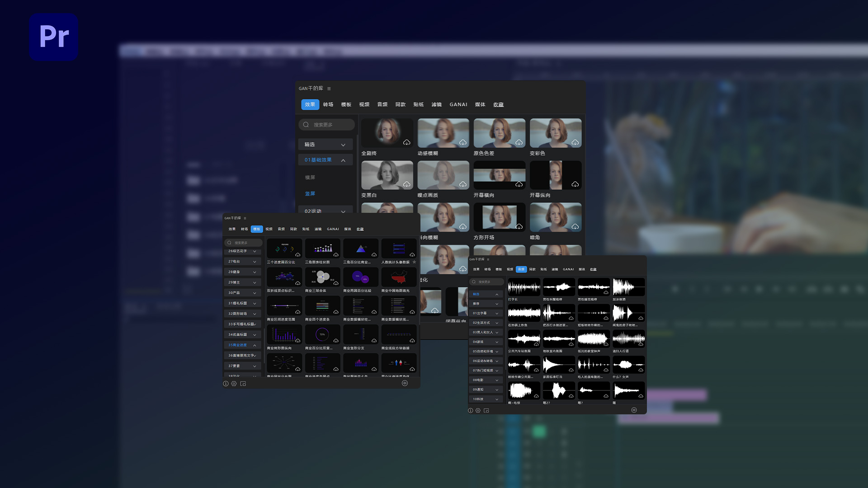
Task: Expand 04游戏 category in the audio panel
Action: [497, 342]
